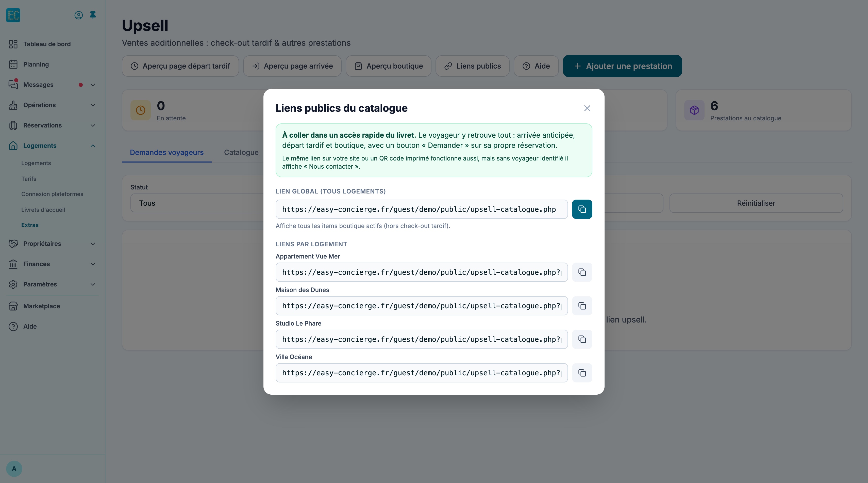This screenshot has width=868, height=483.
Task: Click the Aide button in the toolbar
Action: pos(536,66)
